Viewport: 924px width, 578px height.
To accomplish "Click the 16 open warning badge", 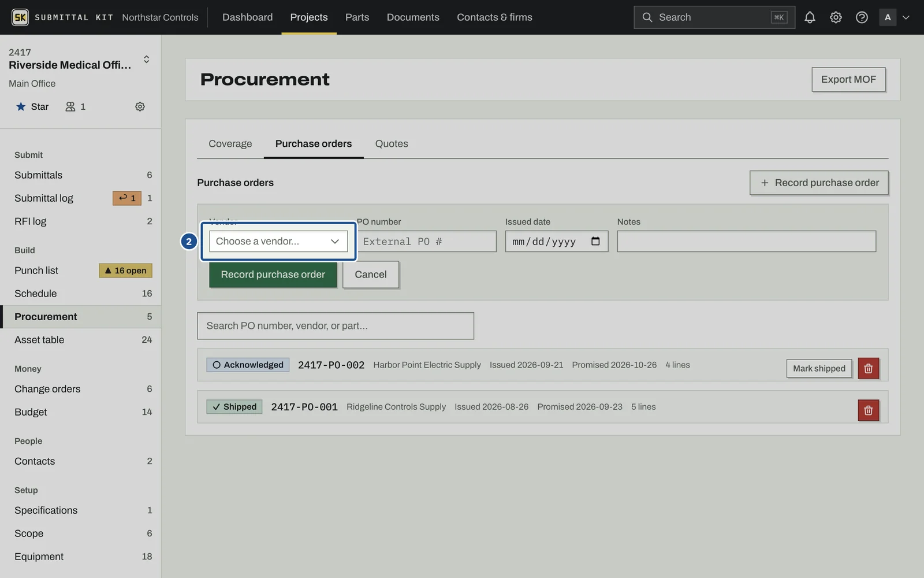I will tap(125, 271).
